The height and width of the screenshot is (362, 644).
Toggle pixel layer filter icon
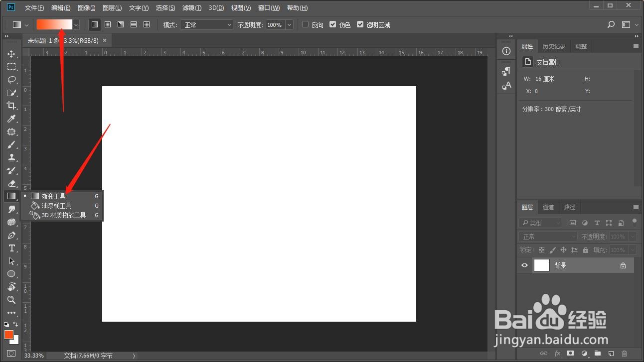pos(573,223)
